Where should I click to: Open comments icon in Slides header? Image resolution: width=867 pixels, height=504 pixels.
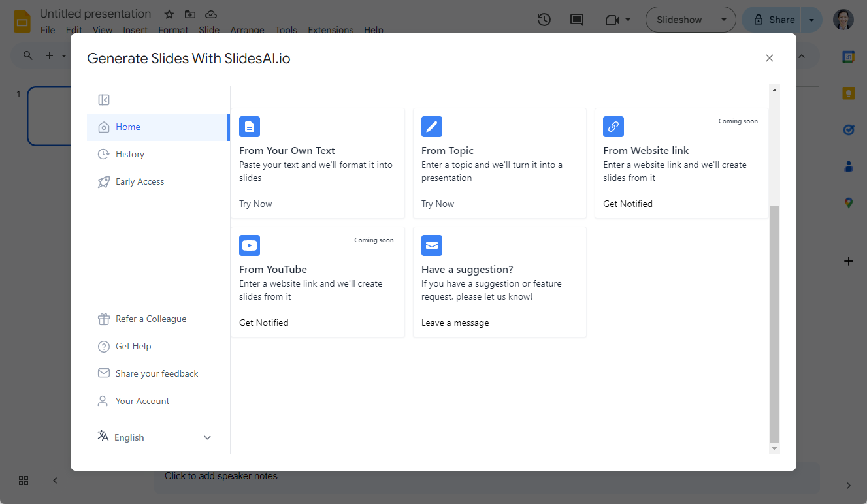[x=577, y=20]
